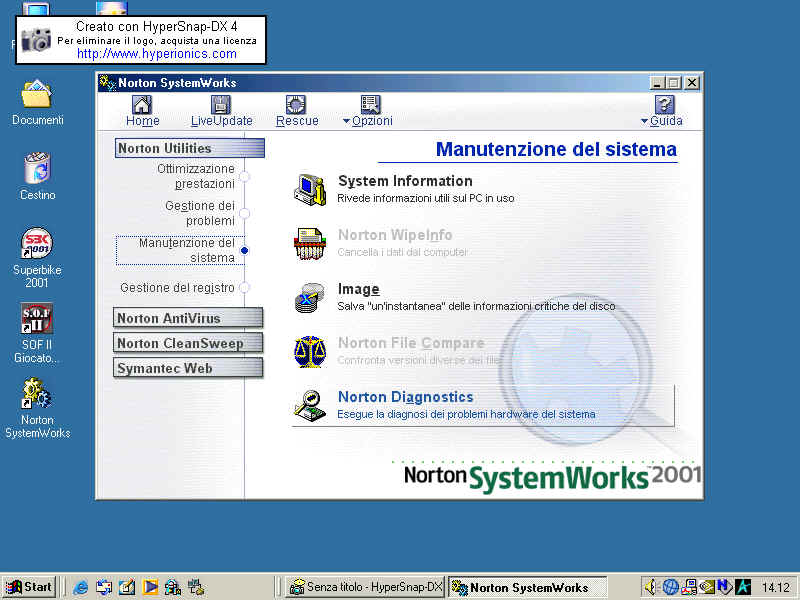Select Ottimizzazione prestazioni category
This screenshot has width=800, height=600.
(x=196, y=176)
